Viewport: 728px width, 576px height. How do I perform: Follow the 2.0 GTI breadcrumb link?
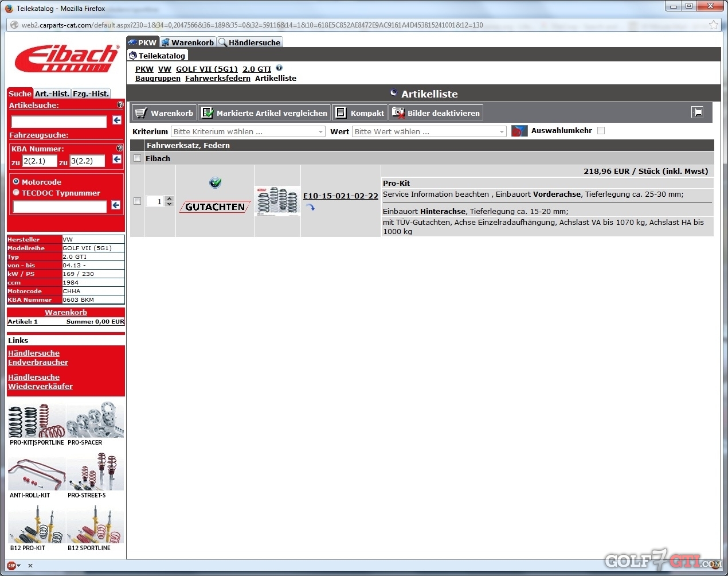click(x=257, y=69)
